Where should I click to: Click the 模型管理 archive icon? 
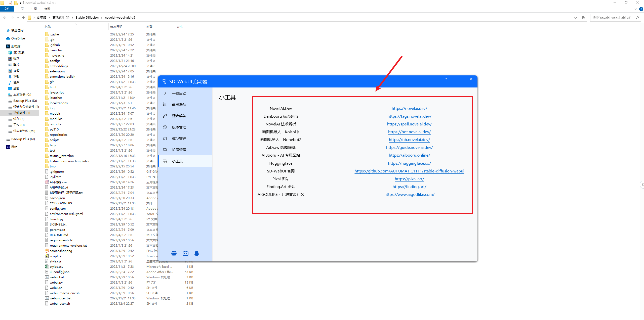pos(165,138)
